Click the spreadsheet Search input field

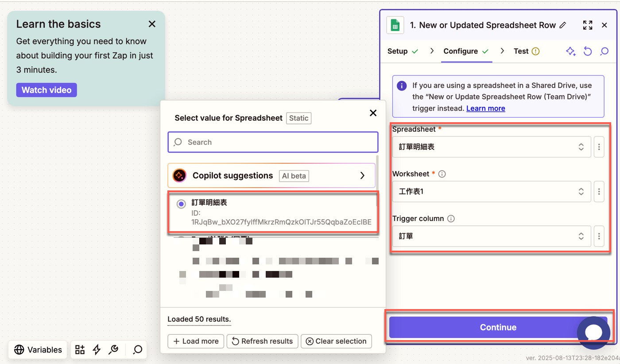click(x=273, y=142)
